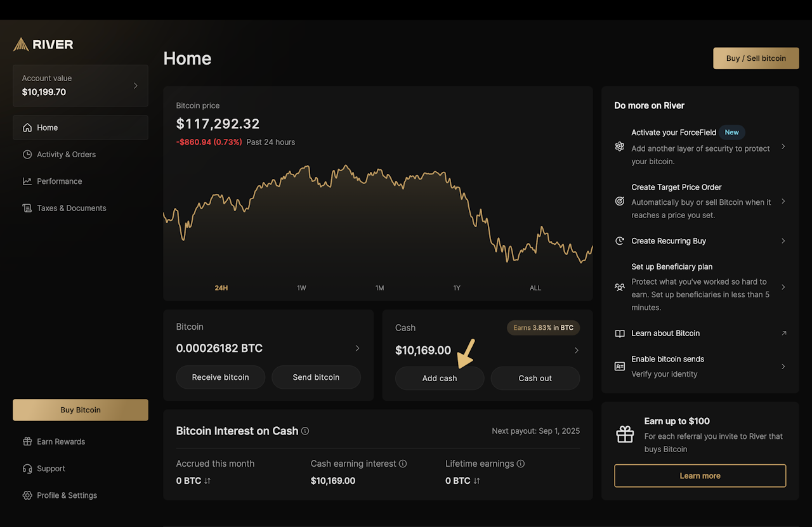This screenshot has height=527, width=812.
Task: Click the Cash out button
Action: coord(535,379)
